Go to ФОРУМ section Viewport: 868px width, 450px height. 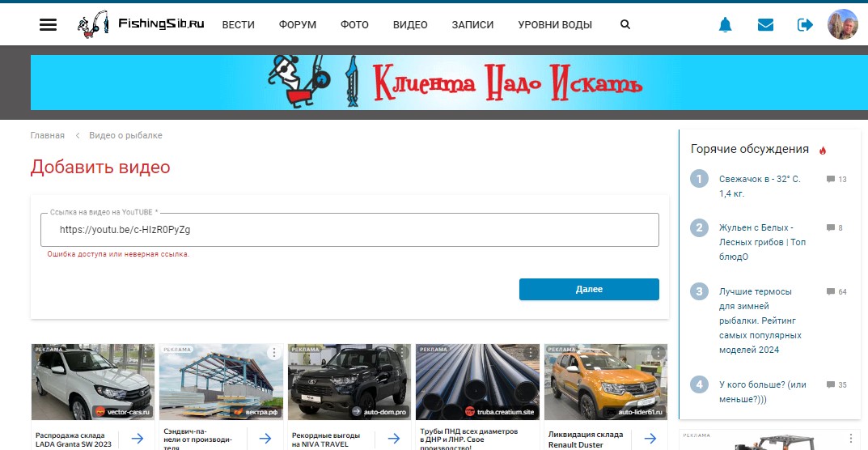298,25
